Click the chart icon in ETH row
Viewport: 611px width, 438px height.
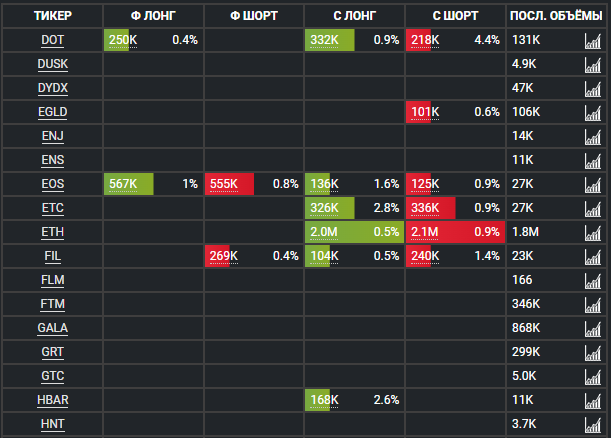(x=592, y=232)
